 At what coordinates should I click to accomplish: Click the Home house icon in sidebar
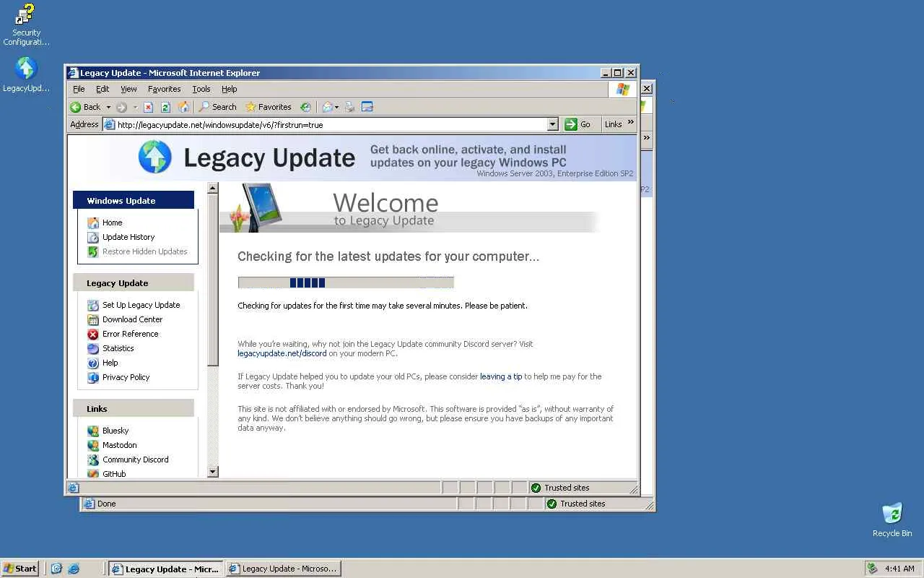pyautogui.click(x=93, y=223)
